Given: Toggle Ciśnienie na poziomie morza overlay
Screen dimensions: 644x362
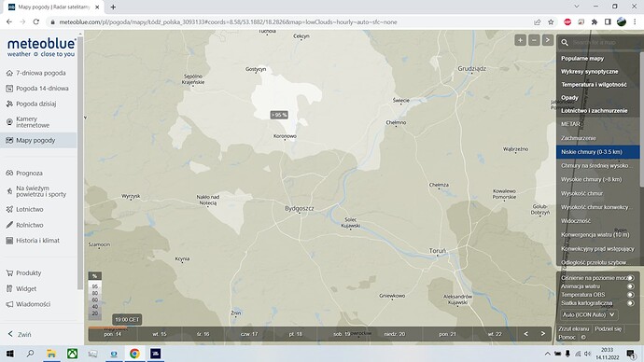Looking at the screenshot, I should point(630,278).
